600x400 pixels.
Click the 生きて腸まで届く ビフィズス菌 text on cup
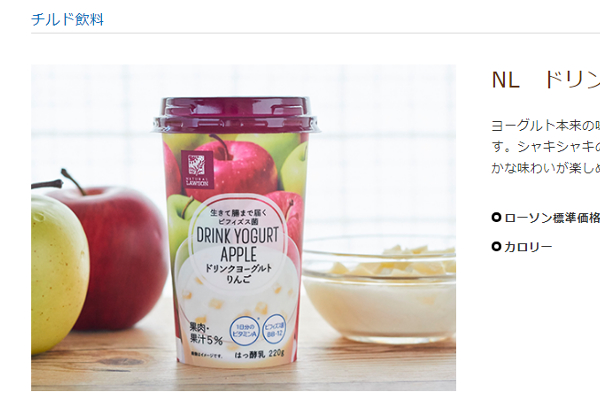[x=238, y=217]
